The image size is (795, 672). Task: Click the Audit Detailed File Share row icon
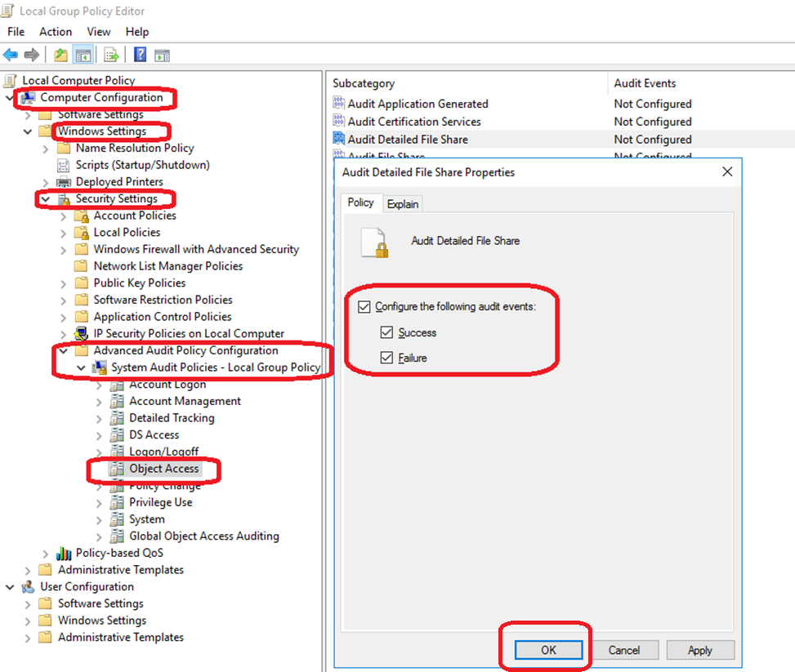(339, 140)
